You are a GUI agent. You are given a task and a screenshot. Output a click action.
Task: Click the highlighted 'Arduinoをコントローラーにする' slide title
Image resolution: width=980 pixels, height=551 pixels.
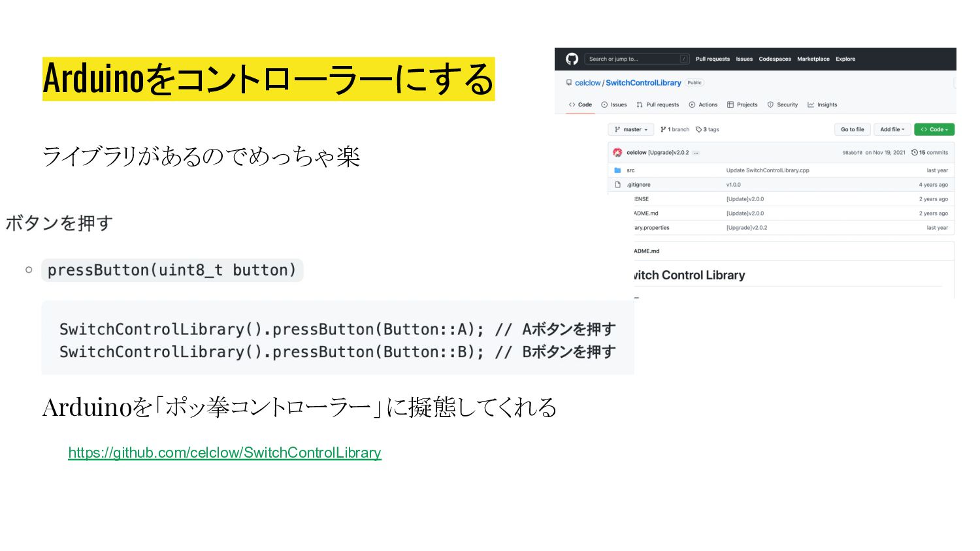[x=269, y=79]
